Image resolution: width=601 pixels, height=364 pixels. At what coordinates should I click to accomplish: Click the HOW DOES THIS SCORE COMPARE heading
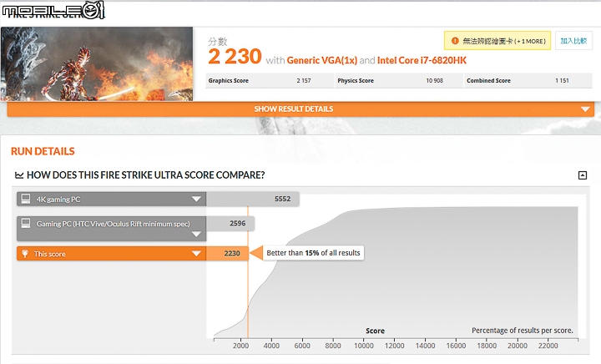click(x=145, y=175)
